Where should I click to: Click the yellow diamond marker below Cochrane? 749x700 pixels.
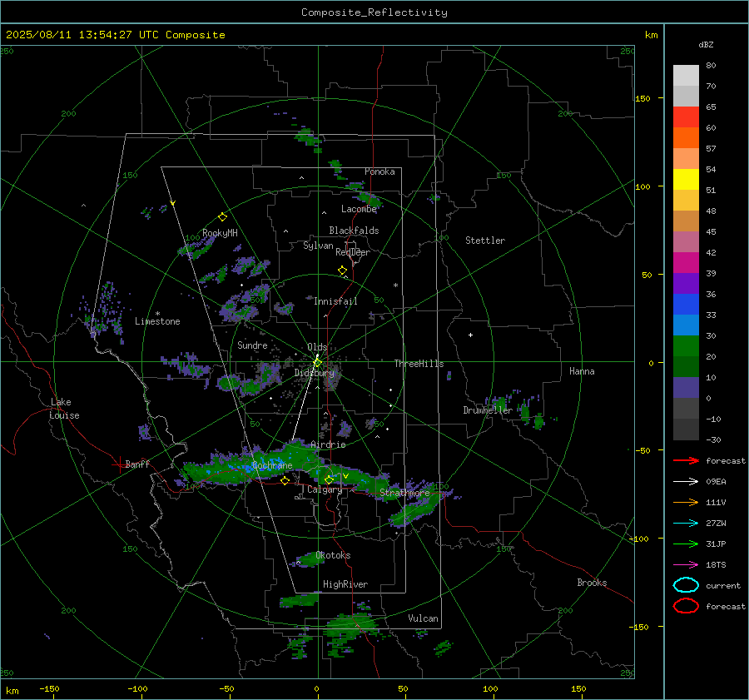(285, 481)
